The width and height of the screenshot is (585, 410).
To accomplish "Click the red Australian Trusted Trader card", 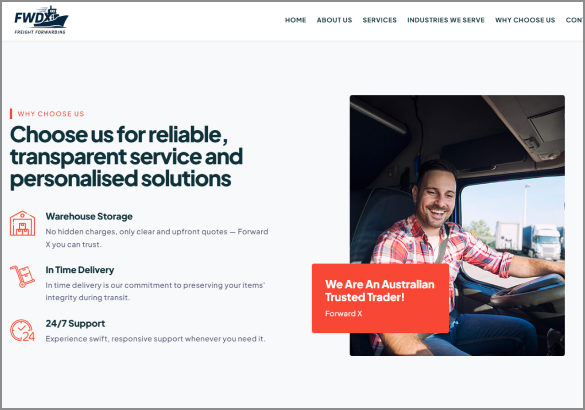I will point(380,298).
